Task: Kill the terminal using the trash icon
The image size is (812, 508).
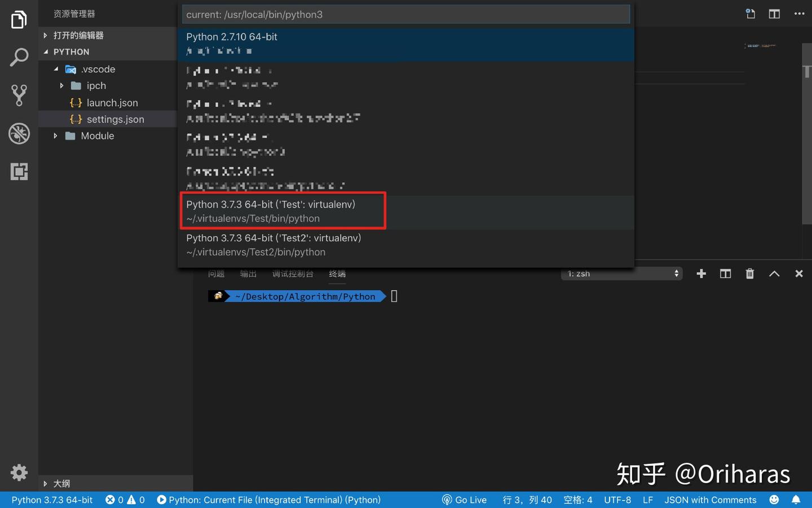Action: 749,273
